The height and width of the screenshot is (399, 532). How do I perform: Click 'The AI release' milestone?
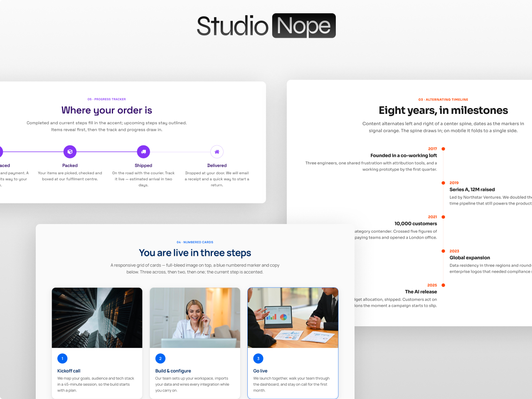(x=421, y=292)
